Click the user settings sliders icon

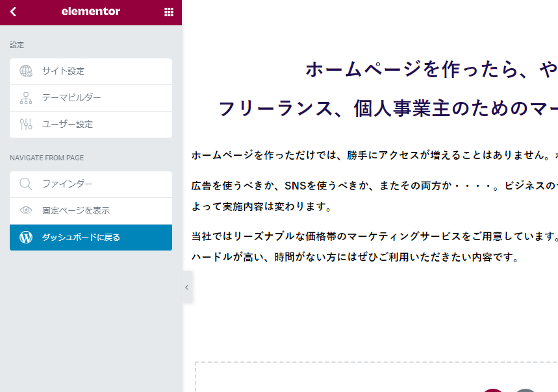coord(25,125)
